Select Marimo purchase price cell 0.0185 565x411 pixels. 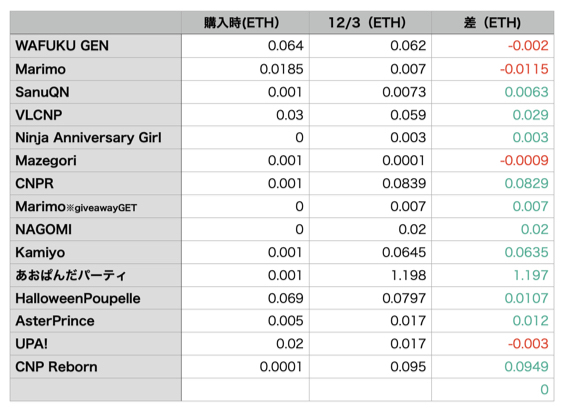coord(245,69)
